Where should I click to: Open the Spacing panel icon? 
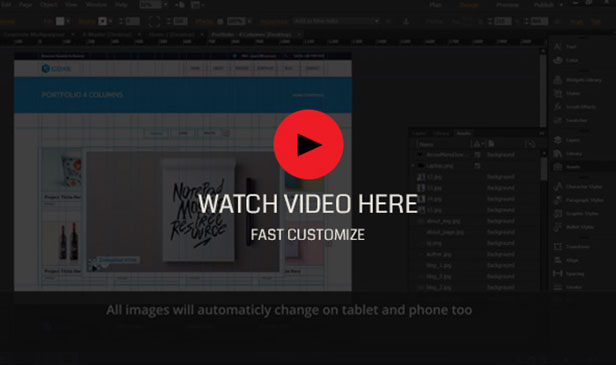[x=557, y=273]
